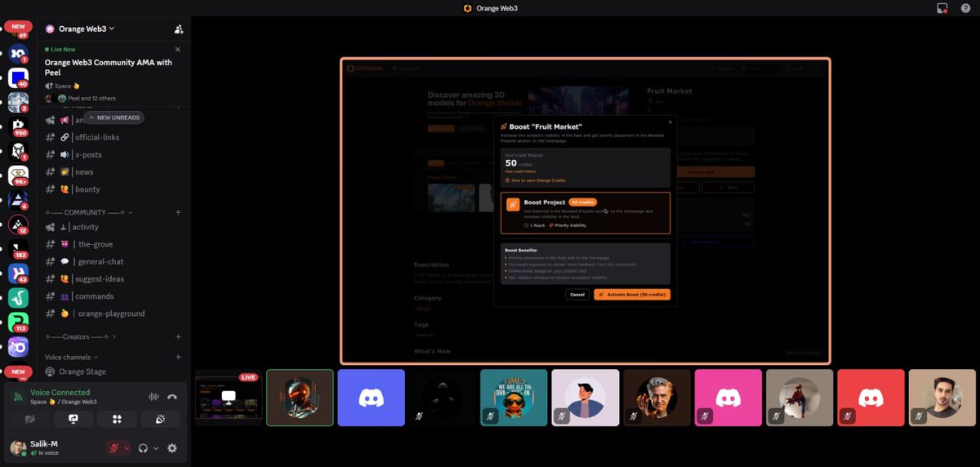Add a channel to the COMMUNITY category
This screenshot has height=467, width=980.
(x=178, y=212)
